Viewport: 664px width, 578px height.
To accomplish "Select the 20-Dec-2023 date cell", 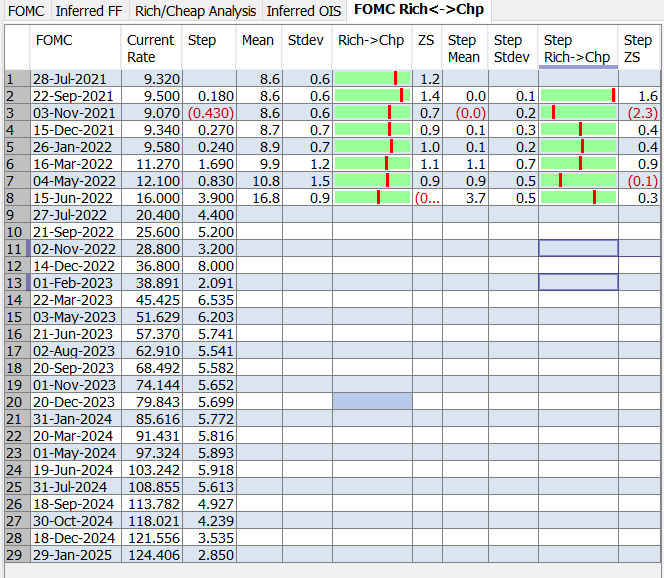I will (x=76, y=401).
